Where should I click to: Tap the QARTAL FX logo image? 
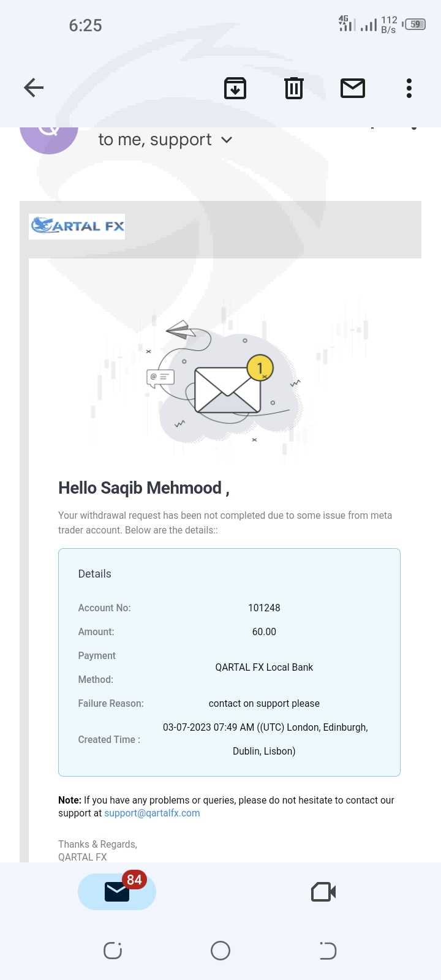point(77,226)
